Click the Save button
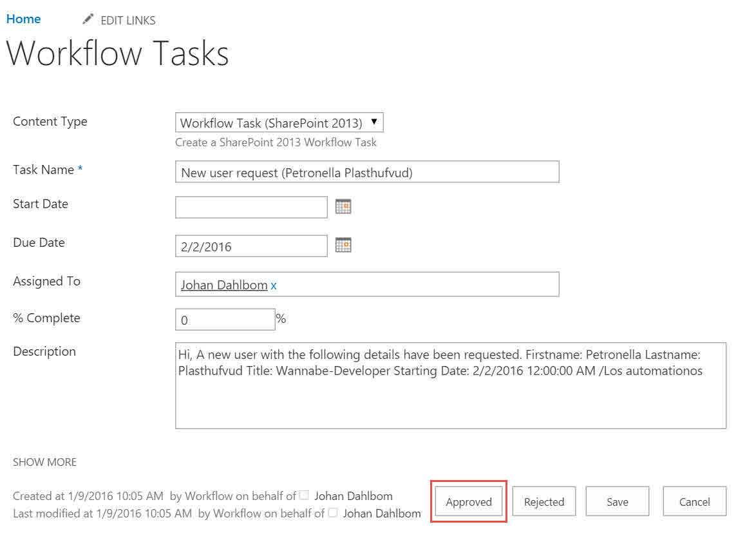 click(x=617, y=502)
